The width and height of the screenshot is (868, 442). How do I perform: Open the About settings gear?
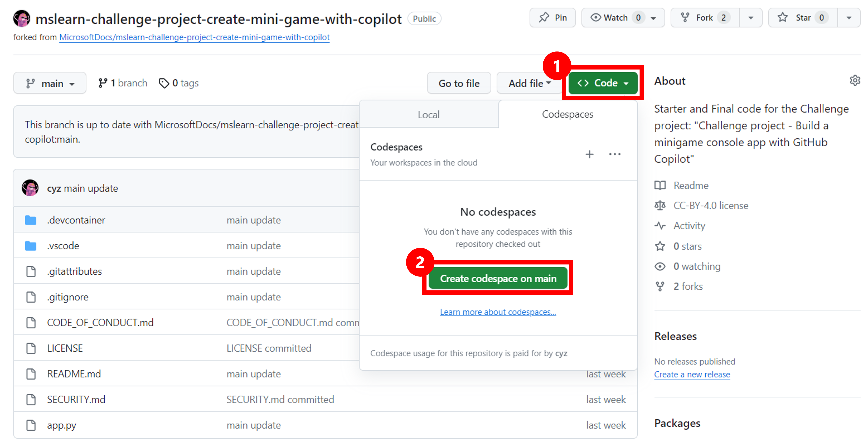pyautogui.click(x=855, y=80)
